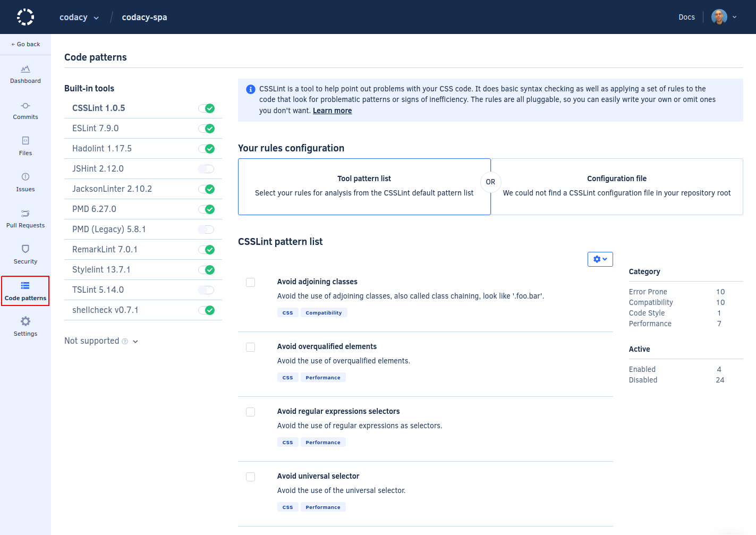Image resolution: width=756 pixels, height=535 pixels.
Task: Filter by Compatibility category
Action: [651, 302]
